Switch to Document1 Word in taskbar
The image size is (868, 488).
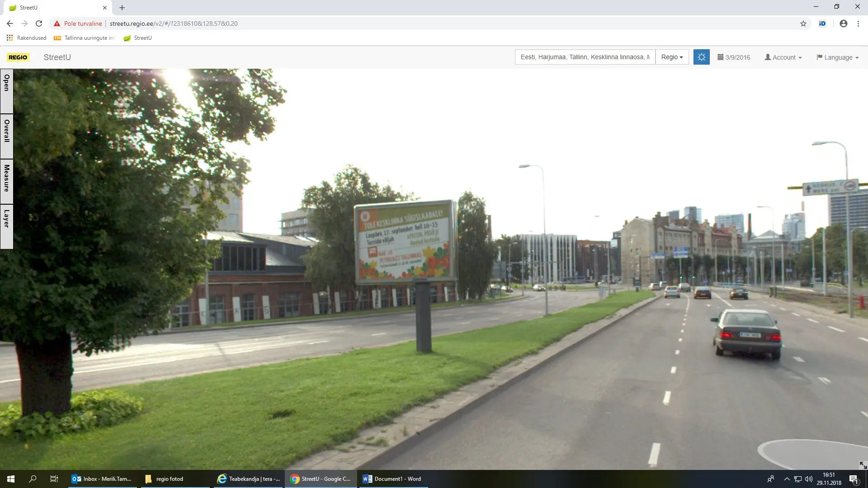pyautogui.click(x=392, y=479)
